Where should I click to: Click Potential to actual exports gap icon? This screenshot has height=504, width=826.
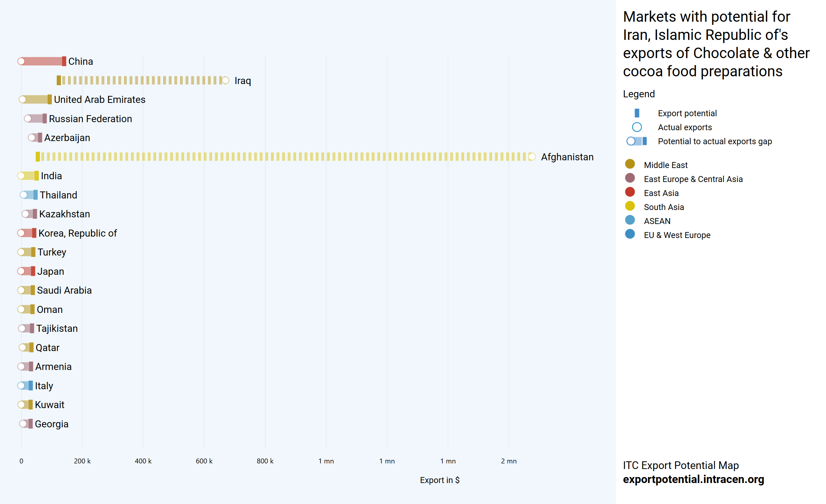click(637, 141)
